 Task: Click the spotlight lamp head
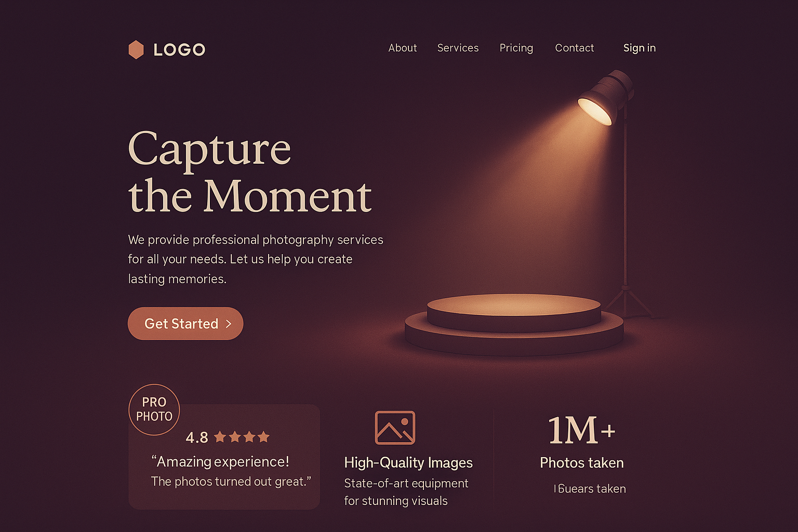click(x=605, y=97)
